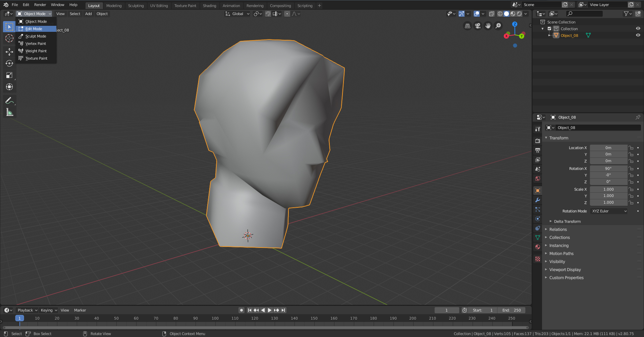
Task: Toggle Rotation X lock
Action: coord(631,168)
